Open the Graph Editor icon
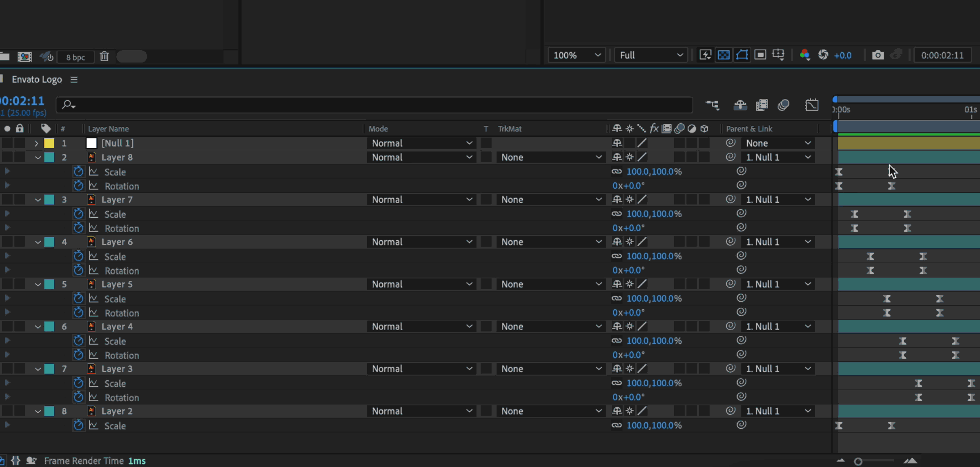The image size is (980, 467). pyautogui.click(x=812, y=105)
